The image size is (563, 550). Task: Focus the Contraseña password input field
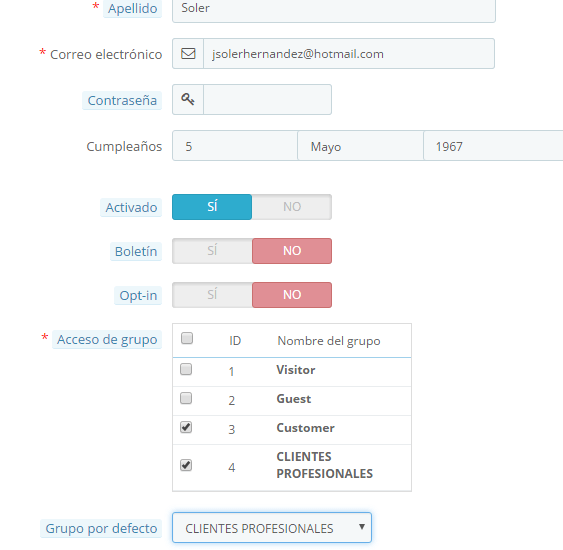(267, 99)
